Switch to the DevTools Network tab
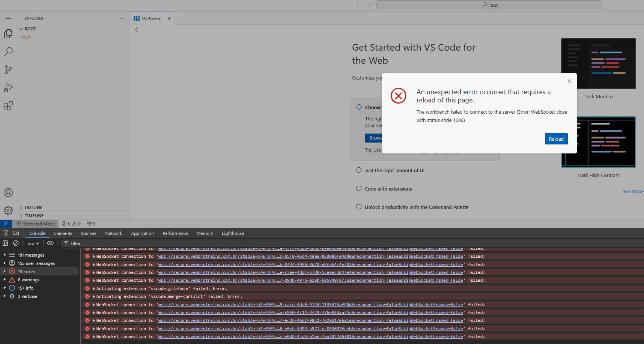This screenshot has height=344, width=644. [x=114, y=233]
